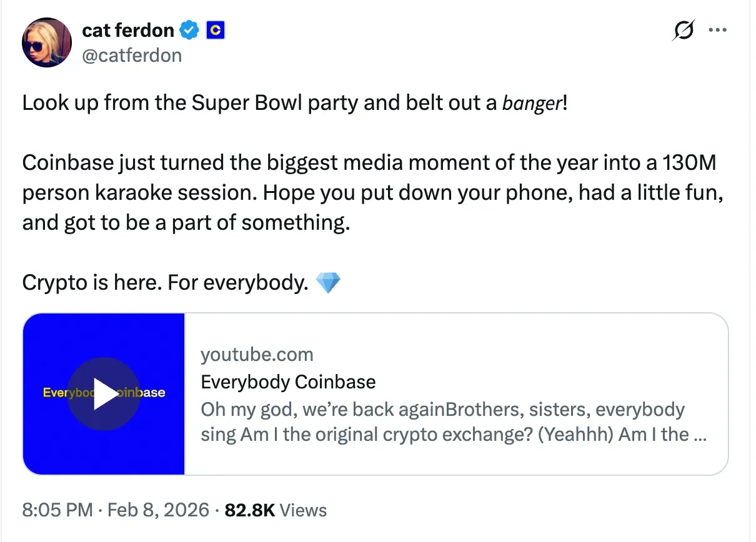The image size is (756, 542).
Task: Click the blue verified checkmark badge
Action: (189, 29)
